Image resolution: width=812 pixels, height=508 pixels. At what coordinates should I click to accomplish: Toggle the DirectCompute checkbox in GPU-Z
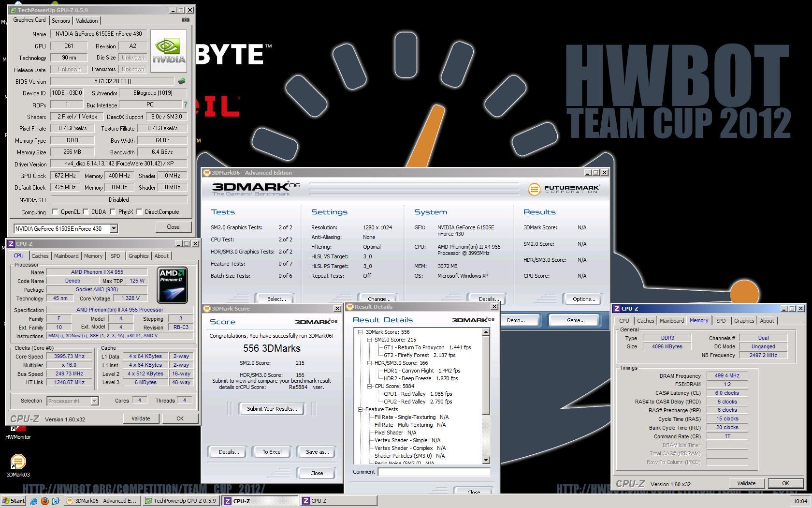[x=139, y=212]
